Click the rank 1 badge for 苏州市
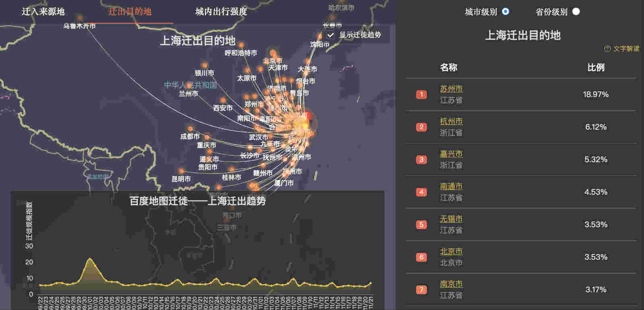644x310 pixels. (x=421, y=95)
